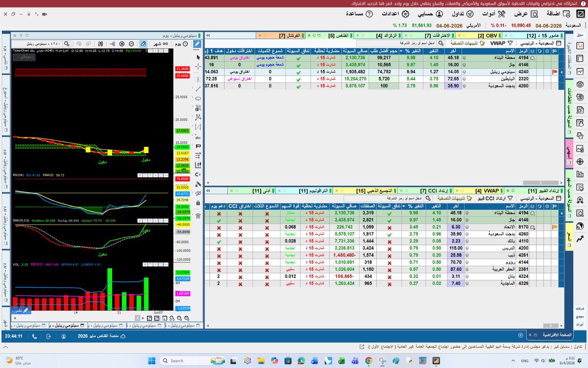
Task: Select the arrow cursor drawing tool
Action: point(197,57)
